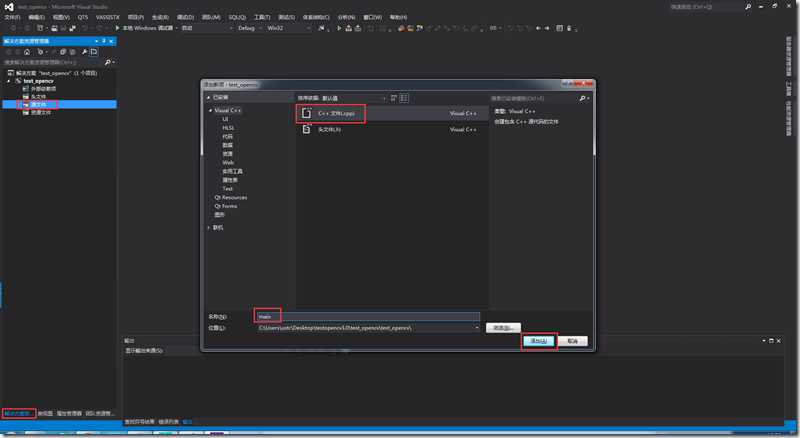This screenshot has width=800, height=438.
Task: Close the Output panel
Action: point(779,340)
